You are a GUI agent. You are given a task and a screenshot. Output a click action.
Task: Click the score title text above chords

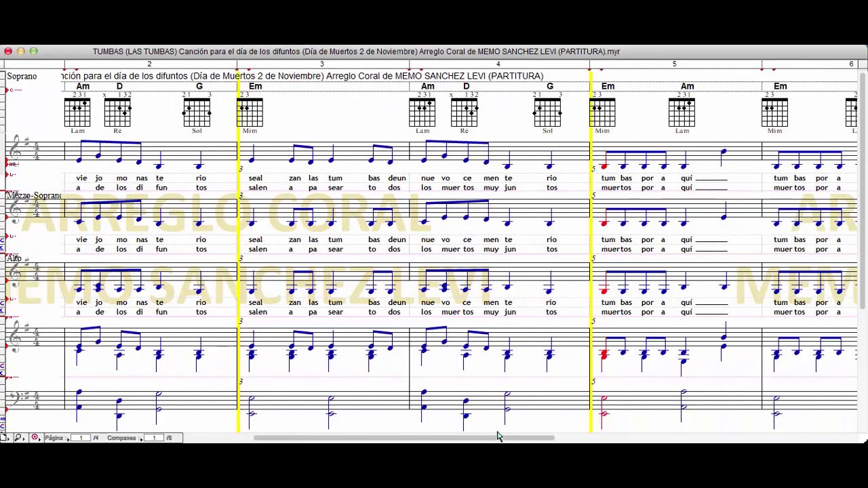(302, 76)
